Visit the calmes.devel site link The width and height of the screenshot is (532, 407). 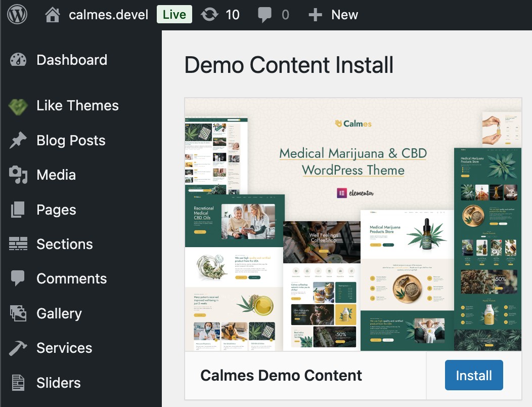pyautogui.click(x=109, y=15)
